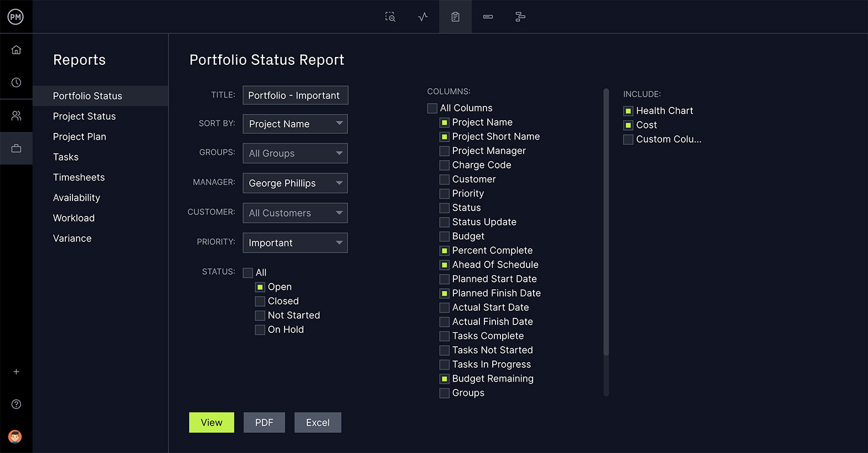Click the user avatar at bottom left
The image size is (868, 453).
point(15,436)
